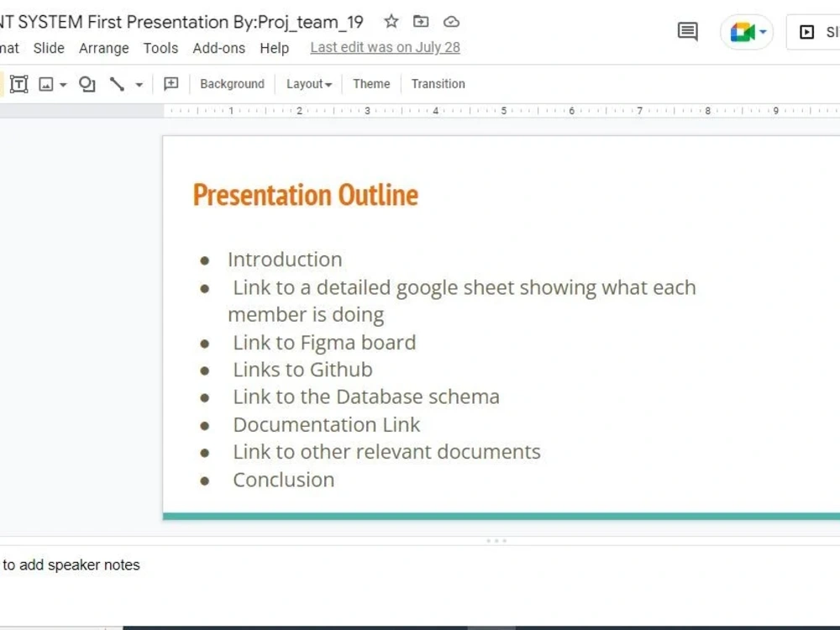Expand the Meet call dropdown arrow
The width and height of the screenshot is (840, 630).
click(x=763, y=32)
